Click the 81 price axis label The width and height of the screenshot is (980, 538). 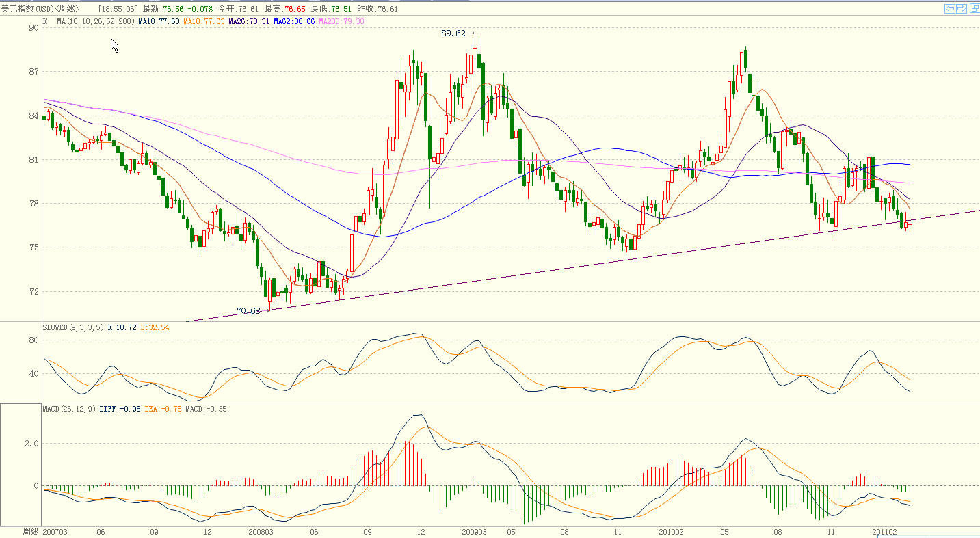34,160
